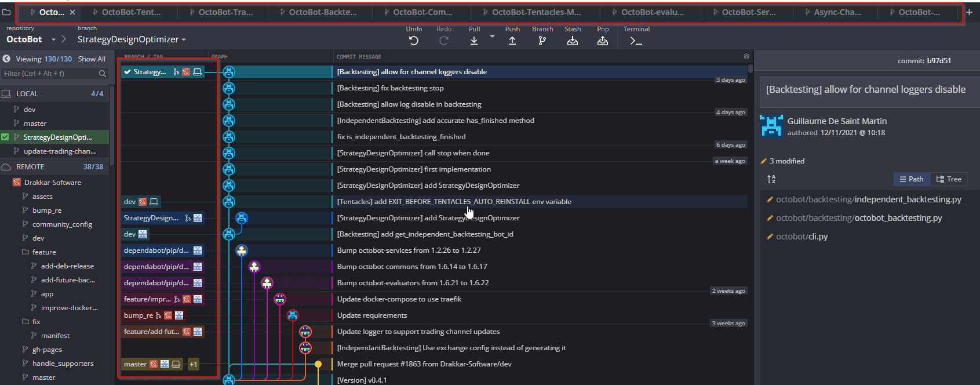980x385 pixels.
Task: Click the Drakkar-Software remote icon
Action: (x=17, y=182)
